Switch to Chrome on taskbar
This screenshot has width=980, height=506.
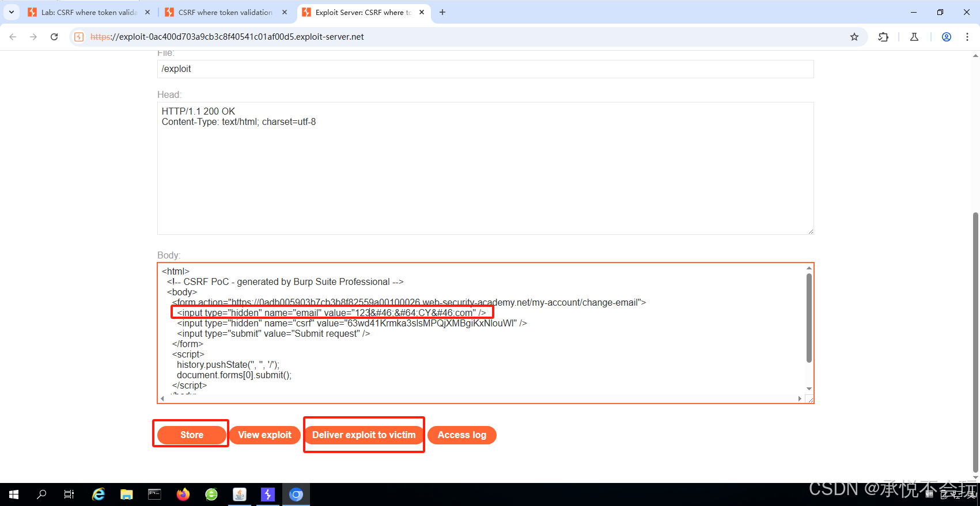(x=296, y=494)
